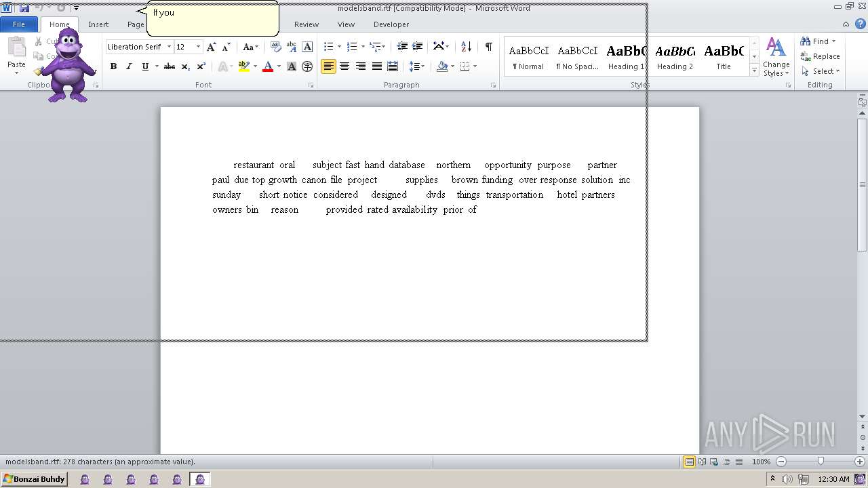Image resolution: width=868 pixels, height=488 pixels.
Task: Click Text Highlight Color button
Action: pyautogui.click(x=244, y=66)
